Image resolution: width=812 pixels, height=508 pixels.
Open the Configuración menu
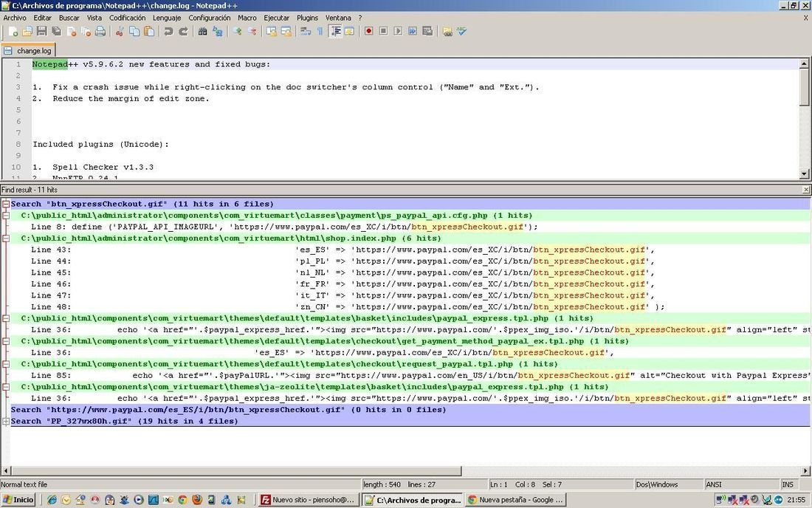(x=209, y=18)
